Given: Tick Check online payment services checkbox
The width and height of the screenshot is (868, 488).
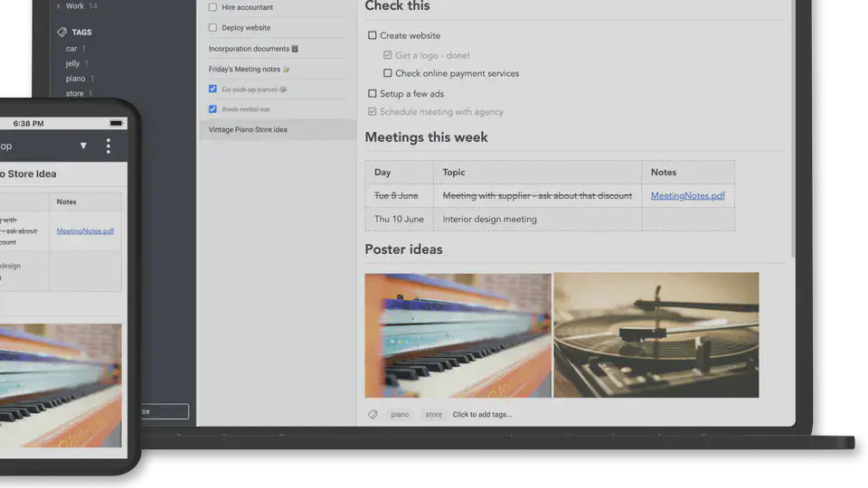Looking at the screenshot, I should (x=388, y=74).
